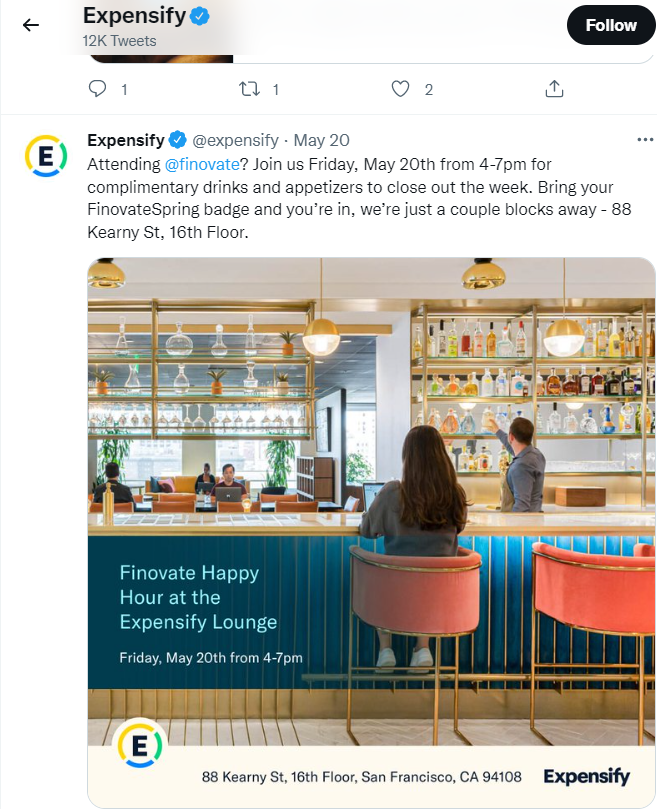Screen dimensions: 657x809
Task: Click the 12K Tweets count
Action: tap(119, 41)
